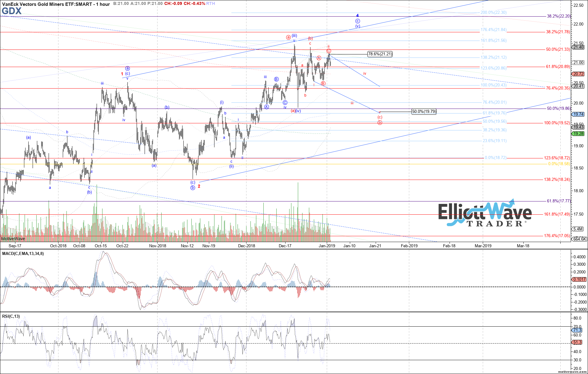Viewport: 588px width, 374px height.
Task: Open the motivewave.com link at bottom right
Action: tap(572, 372)
